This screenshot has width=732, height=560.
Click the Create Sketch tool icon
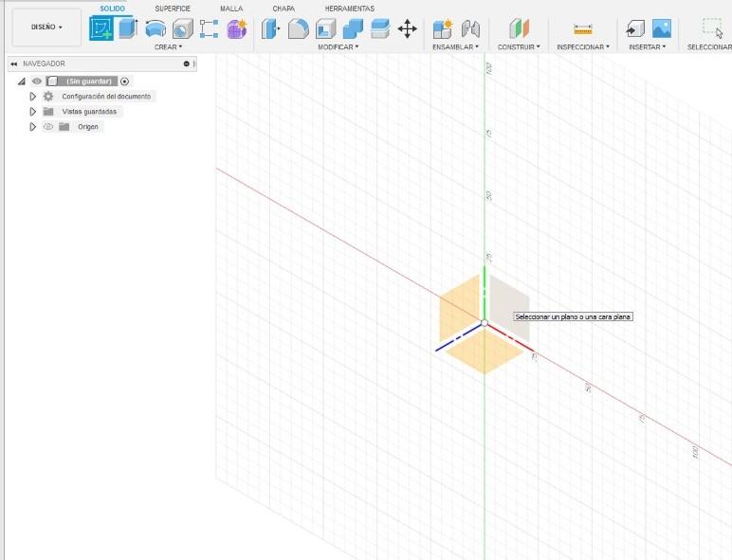click(x=101, y=28)
